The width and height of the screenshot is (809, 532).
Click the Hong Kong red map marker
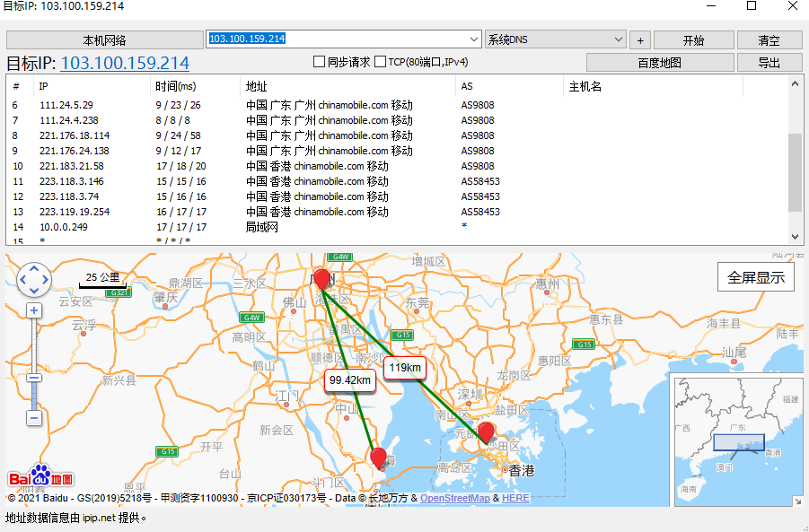(486, 433)
